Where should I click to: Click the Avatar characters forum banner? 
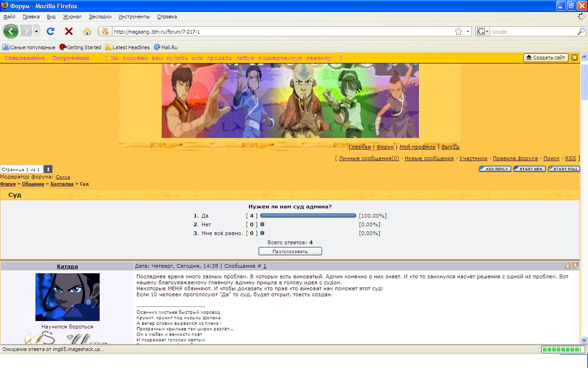tap(290, 101)
